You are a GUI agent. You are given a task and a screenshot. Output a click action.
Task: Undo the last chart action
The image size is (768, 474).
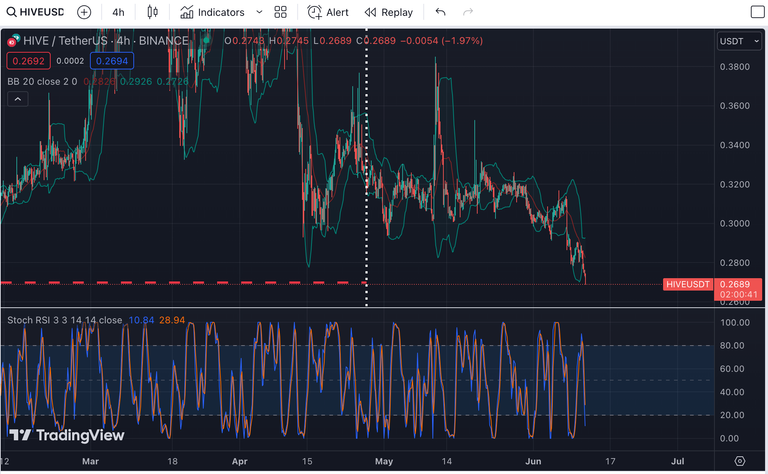coord(440,12)
